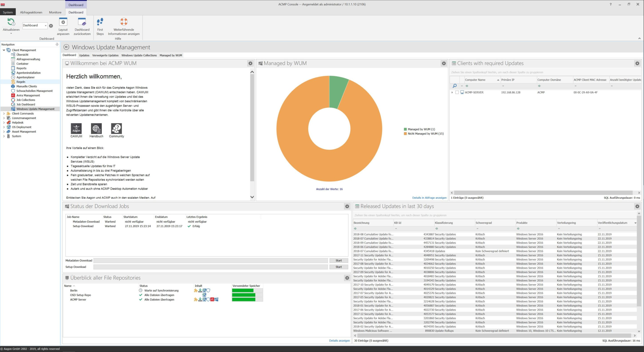Expand the System tree node
This screenshot has width=644, height=352.
[x=4, y=136]
